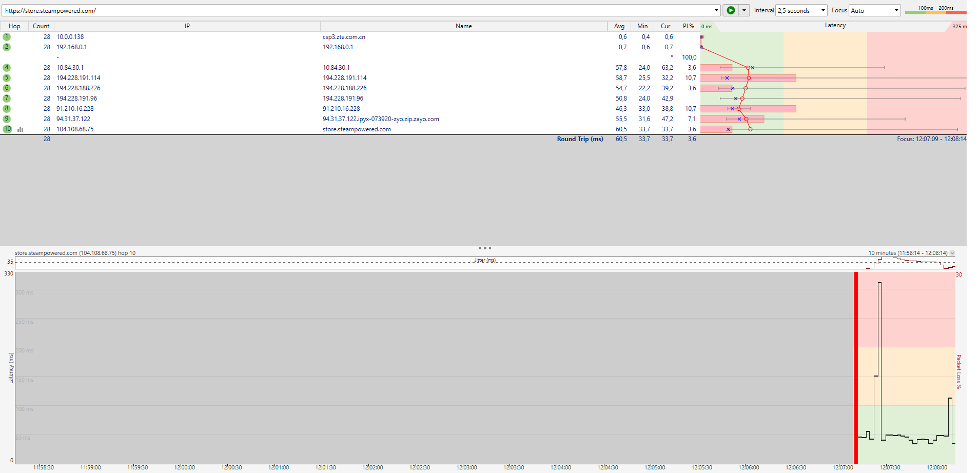980x473 pixels.
Task: Click the three-dot panel splitter handle
Action: tap(485, 248)
